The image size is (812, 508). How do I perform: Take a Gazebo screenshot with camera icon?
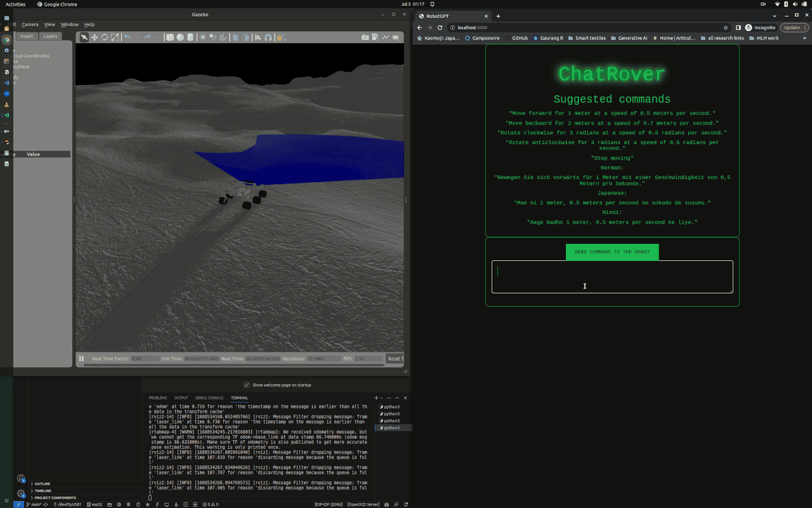(365, 37)
